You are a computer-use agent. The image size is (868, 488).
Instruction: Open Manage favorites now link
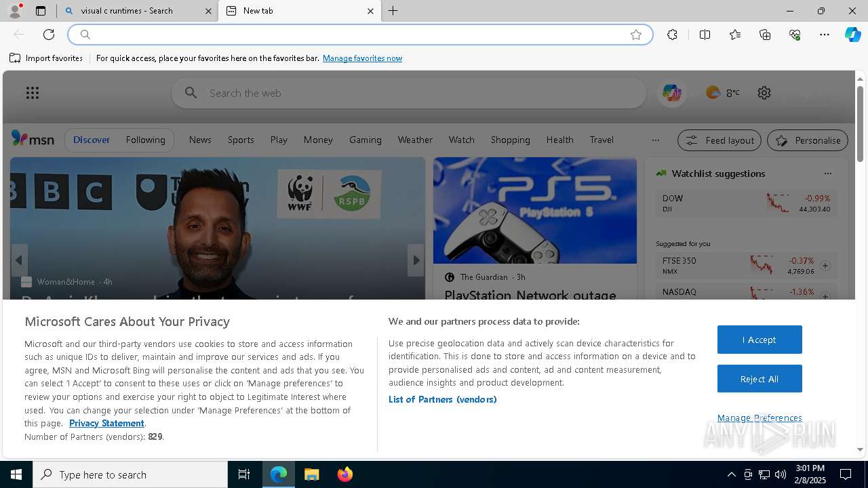(362, 58)
